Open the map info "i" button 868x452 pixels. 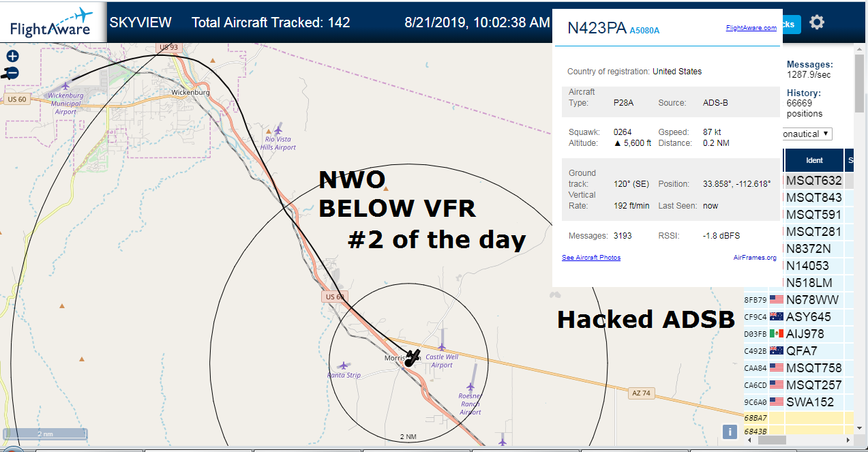click(730, 432)
